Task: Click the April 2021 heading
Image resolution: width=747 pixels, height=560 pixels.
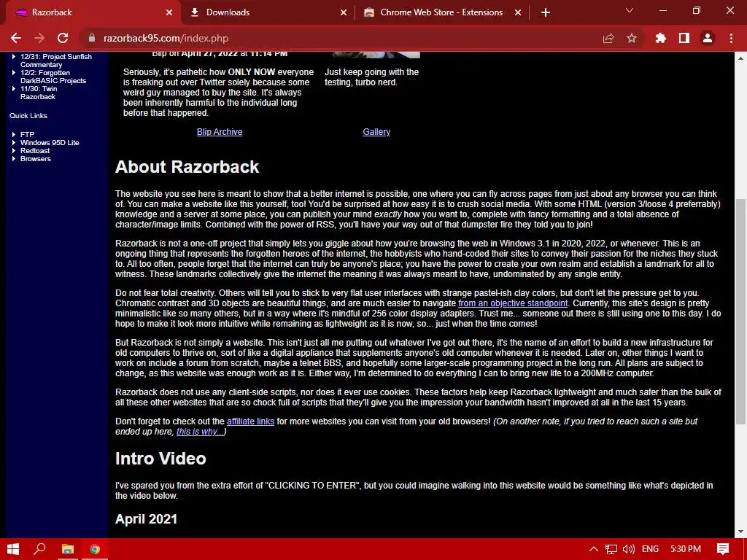Action: 146,519
